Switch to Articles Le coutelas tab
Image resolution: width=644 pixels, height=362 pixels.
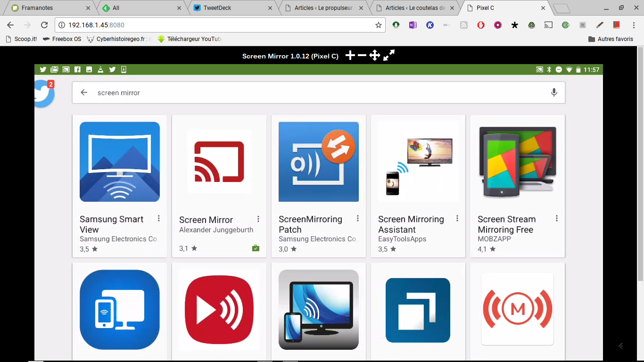point(414,8)
